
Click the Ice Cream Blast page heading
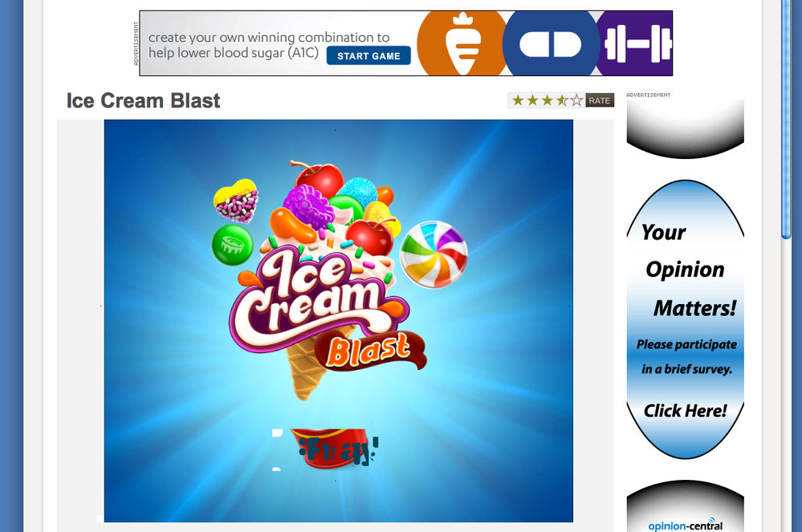tap(143, 100)
